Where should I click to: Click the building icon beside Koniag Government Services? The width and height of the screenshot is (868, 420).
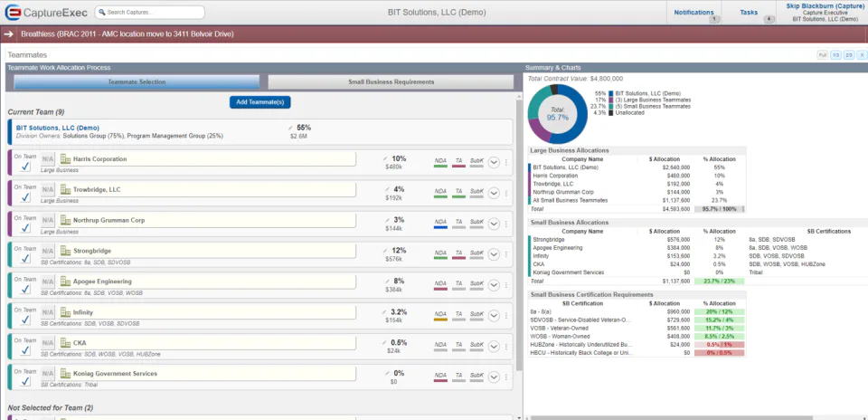tap(65, 374)
